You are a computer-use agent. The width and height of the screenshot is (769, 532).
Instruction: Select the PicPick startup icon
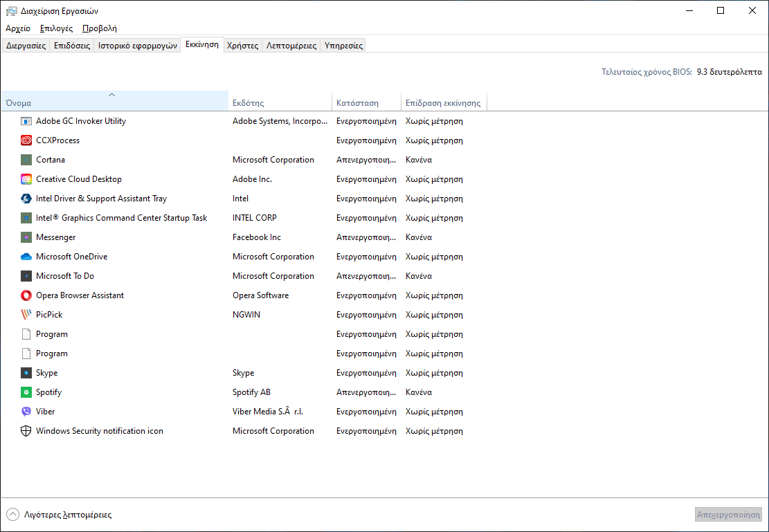pyautogui.click(x=26, y=315)
